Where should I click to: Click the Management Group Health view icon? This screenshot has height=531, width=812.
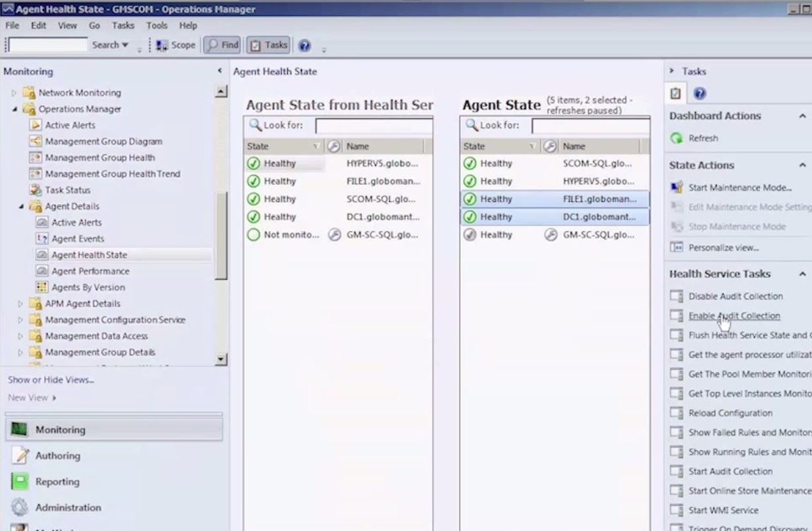pos(36,157)
